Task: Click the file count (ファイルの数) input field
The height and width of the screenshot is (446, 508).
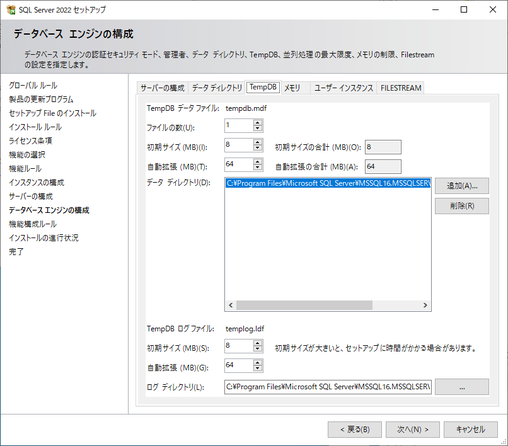Action: pos(239,126)
